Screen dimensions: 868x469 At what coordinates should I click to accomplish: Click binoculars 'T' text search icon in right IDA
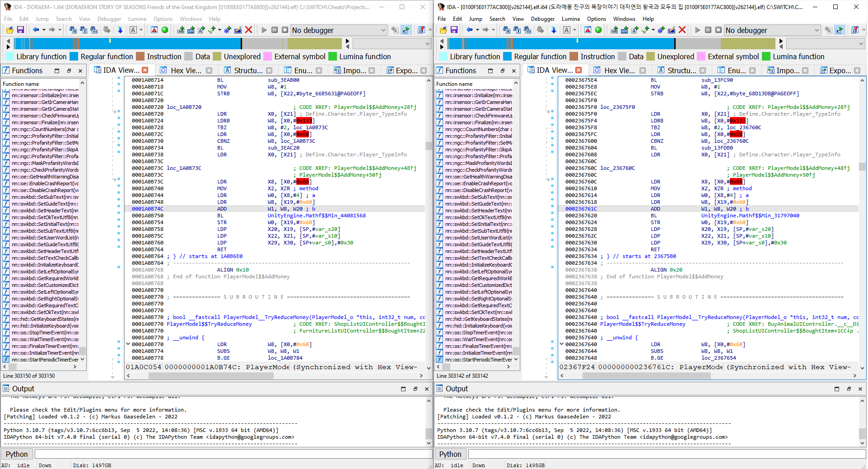click(517, 30)
